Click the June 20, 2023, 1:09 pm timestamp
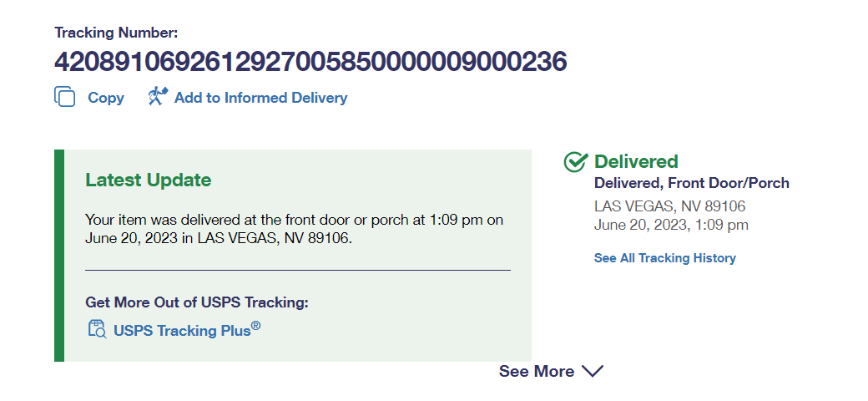The height and width of the screenshot is (401, 868). (x=671, y=225)
